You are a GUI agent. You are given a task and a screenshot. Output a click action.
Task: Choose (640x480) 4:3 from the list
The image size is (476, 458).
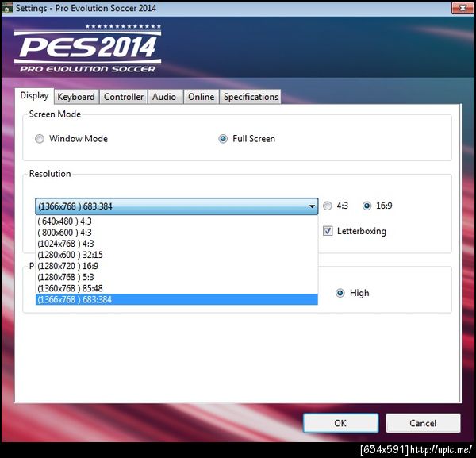(x=177, y=221)
